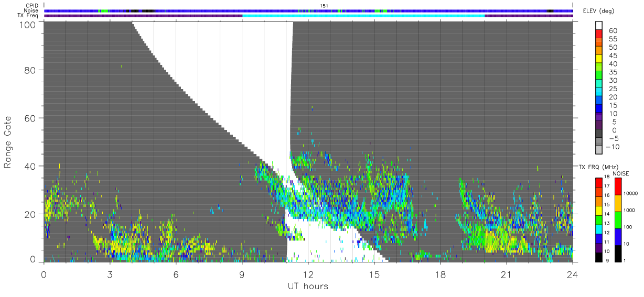The width and height of the screenshot is (644, 297).
Task: Click NOISE legend label 1000
Action: click(x=630, y=210)
